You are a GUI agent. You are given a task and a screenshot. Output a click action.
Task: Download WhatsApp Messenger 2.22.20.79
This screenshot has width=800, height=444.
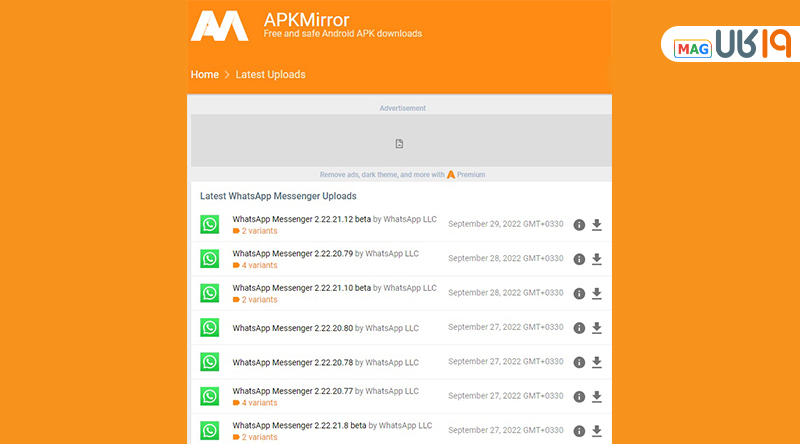(597, 259)
